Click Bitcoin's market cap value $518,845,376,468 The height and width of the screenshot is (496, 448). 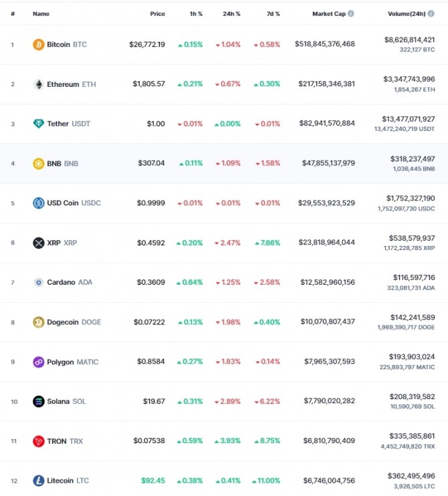325,44
